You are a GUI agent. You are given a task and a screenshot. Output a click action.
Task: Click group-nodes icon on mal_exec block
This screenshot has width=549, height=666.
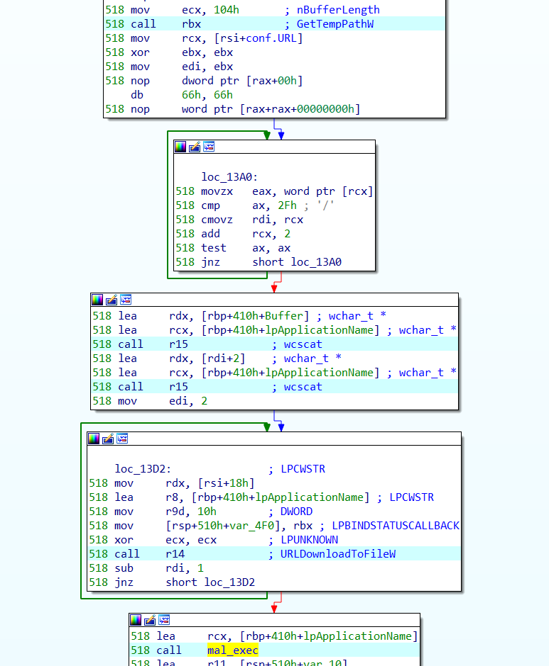pos(164,620)
